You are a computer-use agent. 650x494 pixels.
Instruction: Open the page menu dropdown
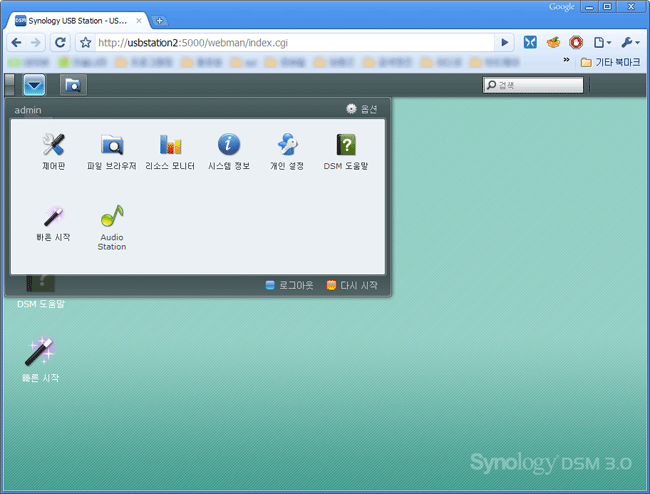coord(602,42)
